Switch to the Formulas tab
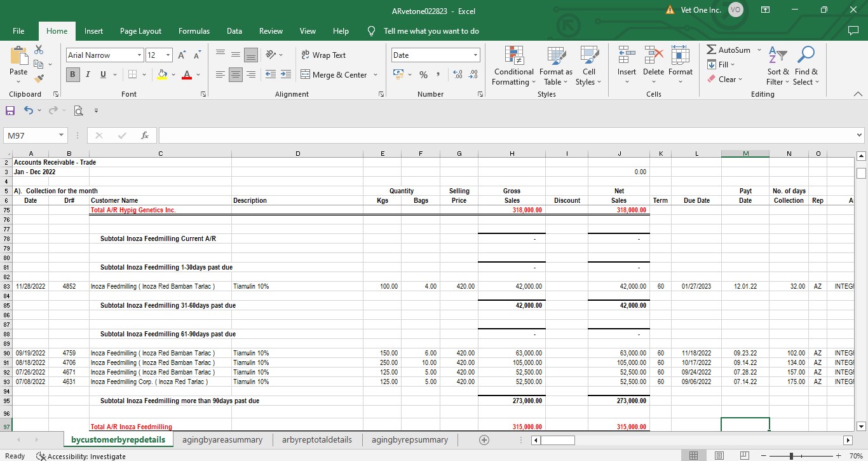Image resolution: width=868 pixels, height=461 pixels. 194,31
